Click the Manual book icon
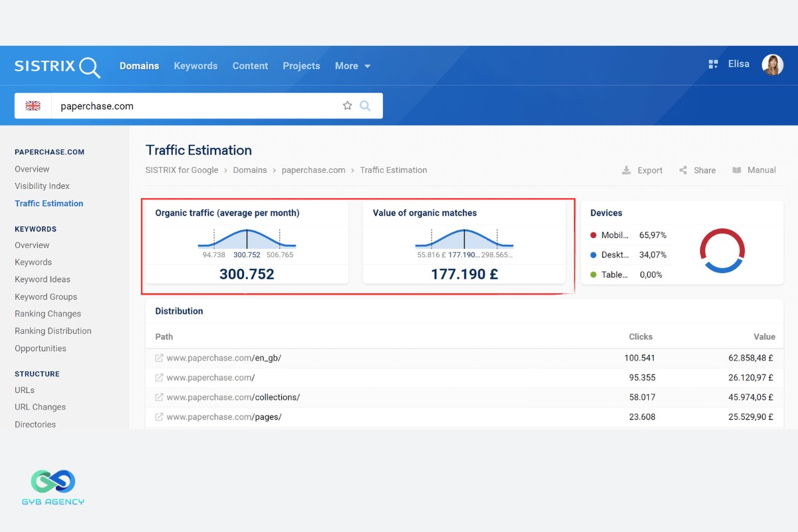 click(x=737, y=170)
